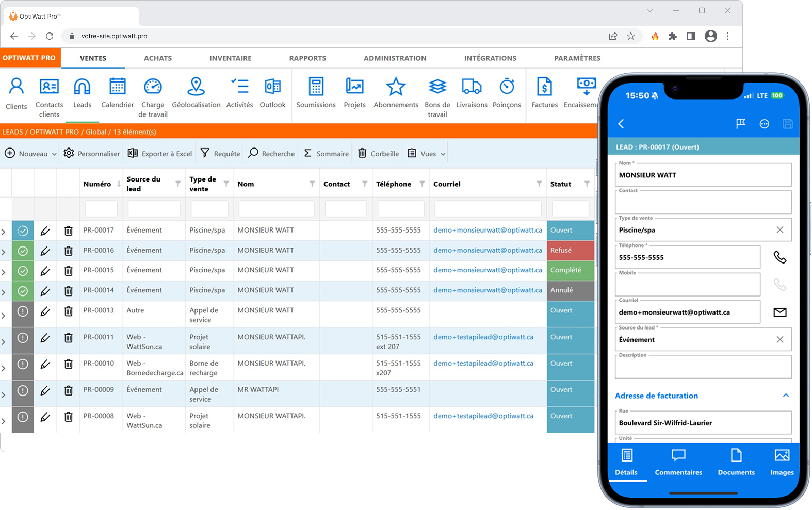Open the PARAMÈTRES tab

pos(577,58)
